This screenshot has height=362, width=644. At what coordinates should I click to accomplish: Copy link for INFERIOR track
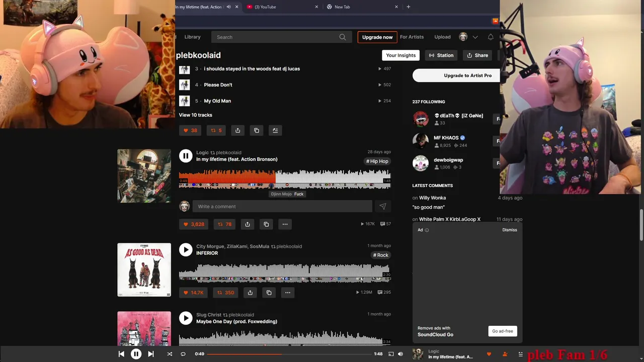tap(269, 293)
